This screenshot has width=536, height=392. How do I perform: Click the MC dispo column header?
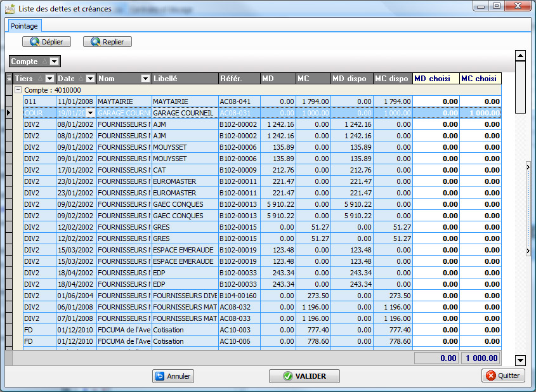click(x=393, y=78)
